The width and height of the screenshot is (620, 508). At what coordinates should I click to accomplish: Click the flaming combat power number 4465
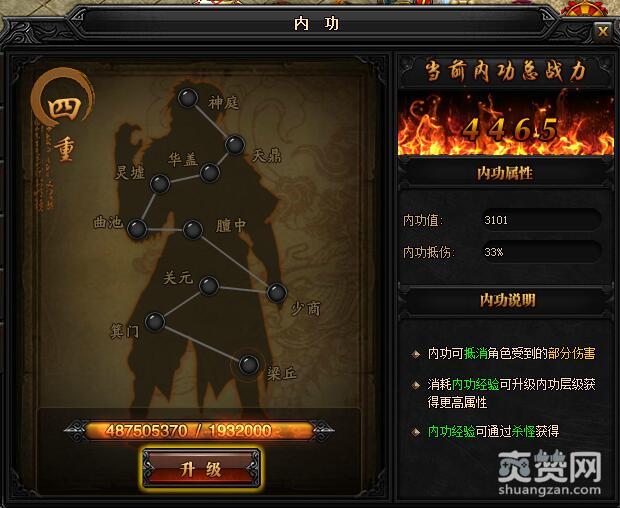point(509,130)
